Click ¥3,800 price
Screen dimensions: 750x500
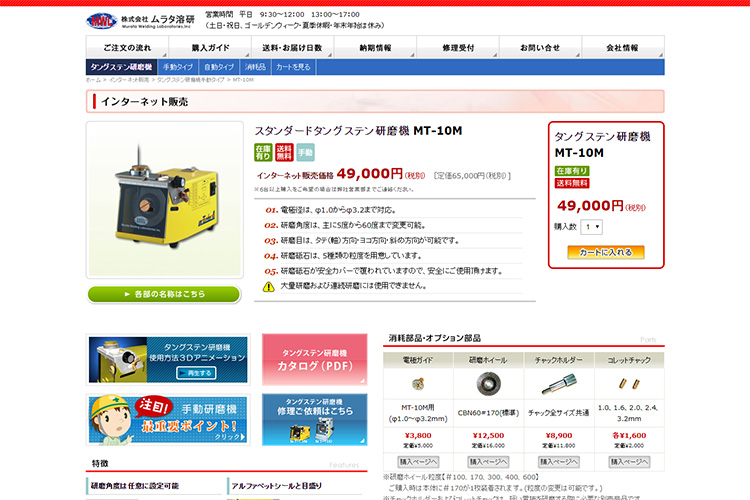pyautogui.click(x=418, y=435)
